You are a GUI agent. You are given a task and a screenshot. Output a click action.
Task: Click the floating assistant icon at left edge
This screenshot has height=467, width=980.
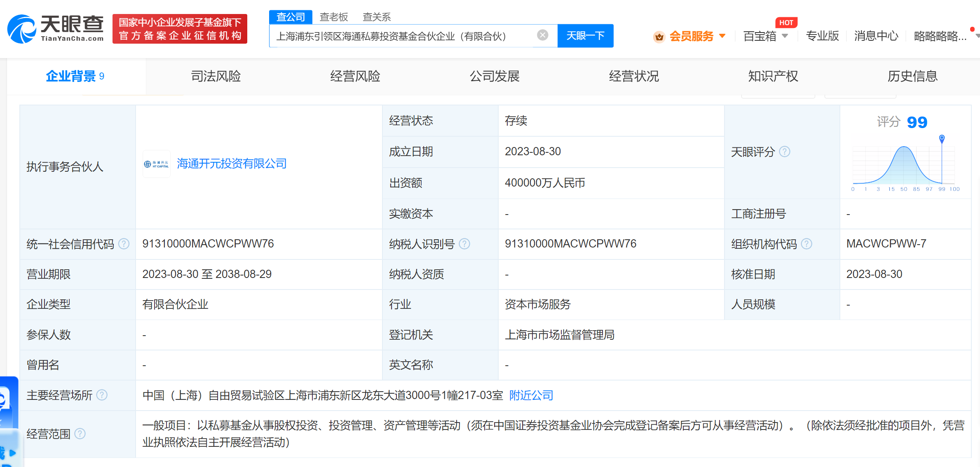pos(8,402)
